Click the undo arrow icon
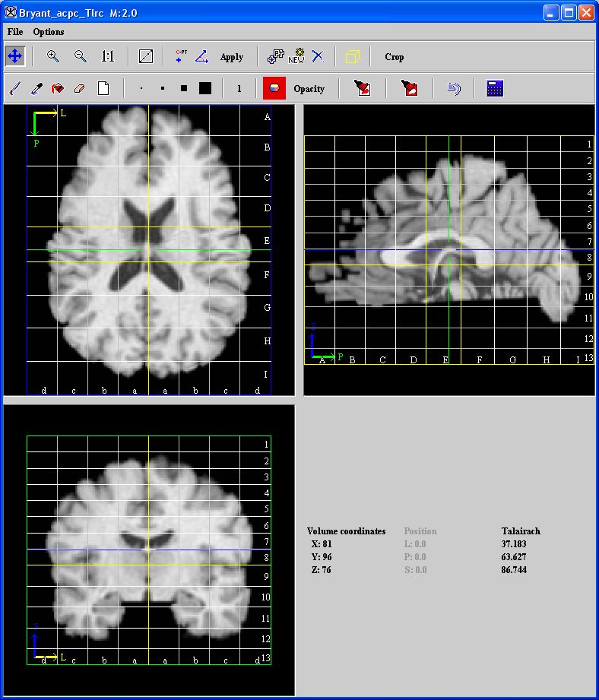 coord(454,89)
